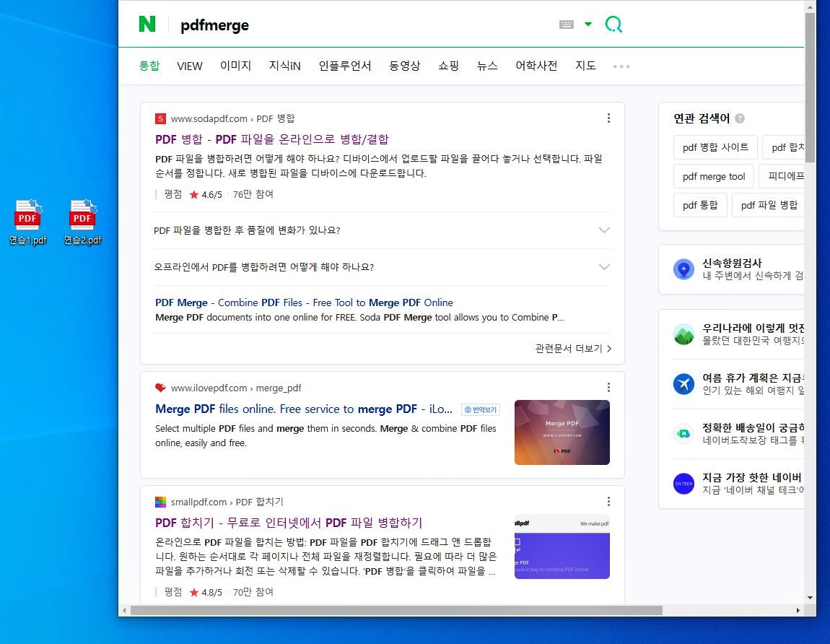
Task: Open the on-screen keyboard icon
Action: [x=567, y=25]
